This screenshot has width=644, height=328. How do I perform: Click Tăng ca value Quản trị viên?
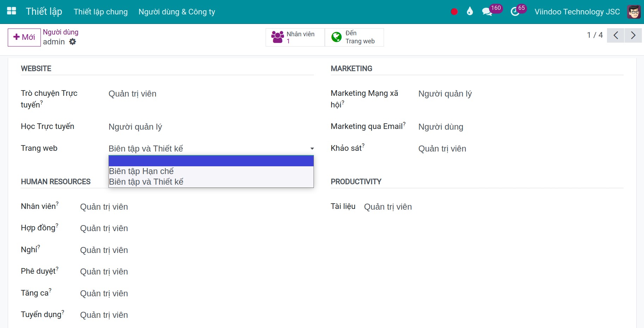click(x=104, y=293)
